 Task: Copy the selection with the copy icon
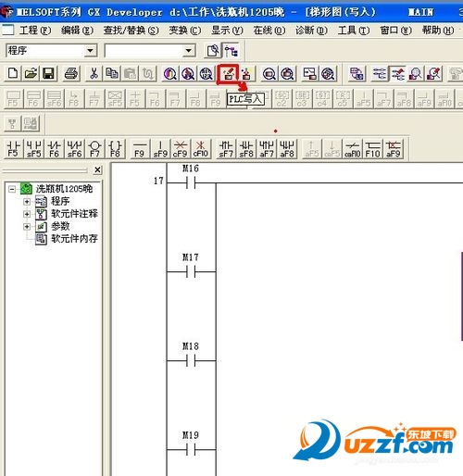point(112,74)
